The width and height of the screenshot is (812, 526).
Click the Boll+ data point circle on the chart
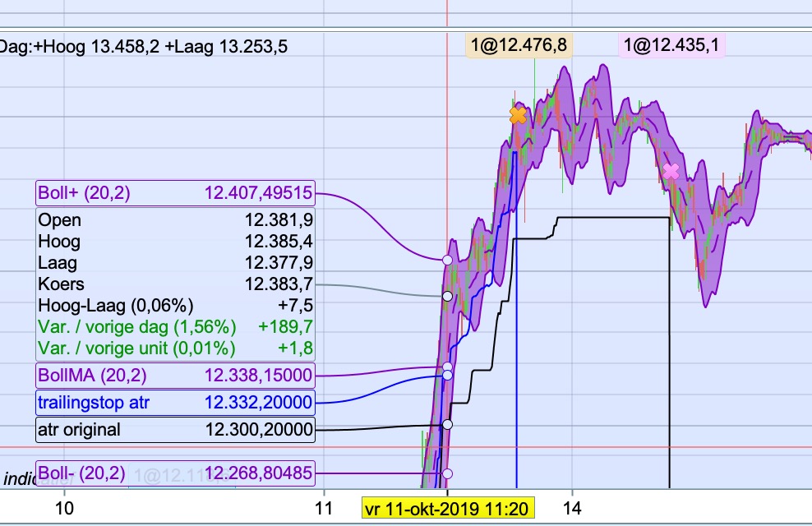coord(447,260)
